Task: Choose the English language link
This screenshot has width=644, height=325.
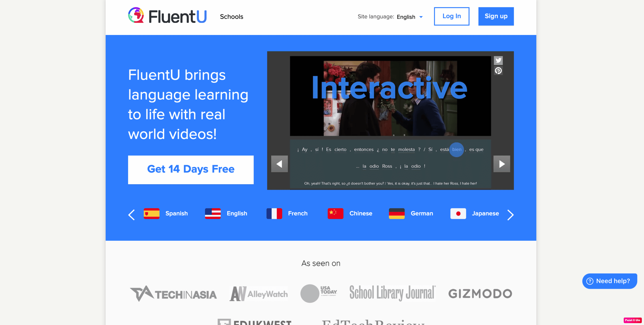Action: click(x=237, y=213)
